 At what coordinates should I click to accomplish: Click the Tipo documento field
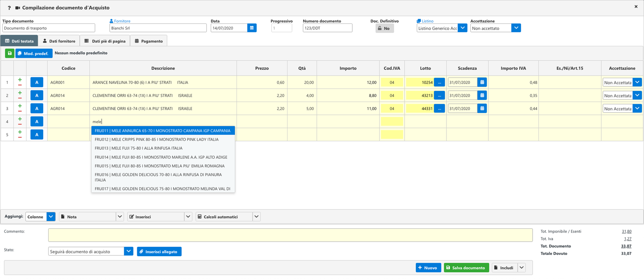pos(49,28)
